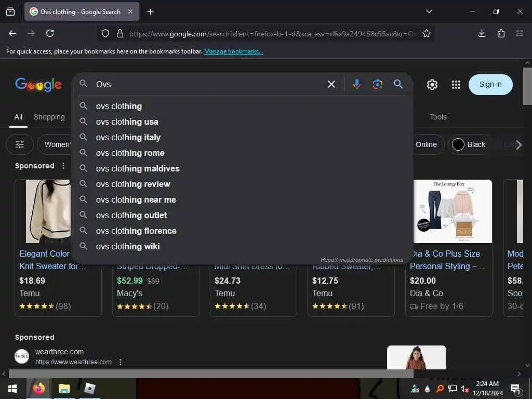
Task: Open the extensions puzzle icon
Action: coord(501,33)
